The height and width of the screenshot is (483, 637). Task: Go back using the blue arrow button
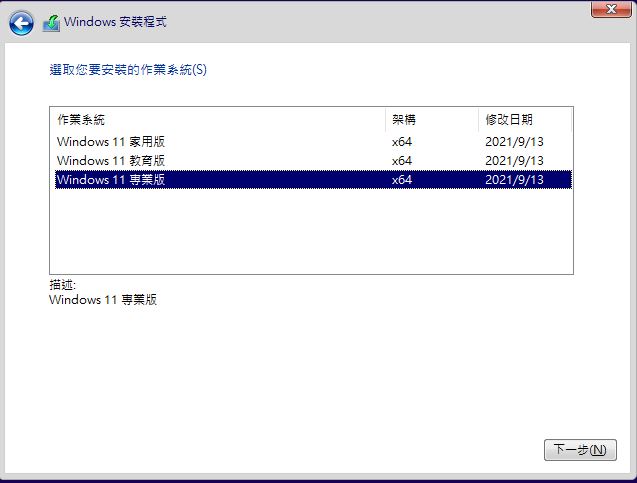pos(21,23)
